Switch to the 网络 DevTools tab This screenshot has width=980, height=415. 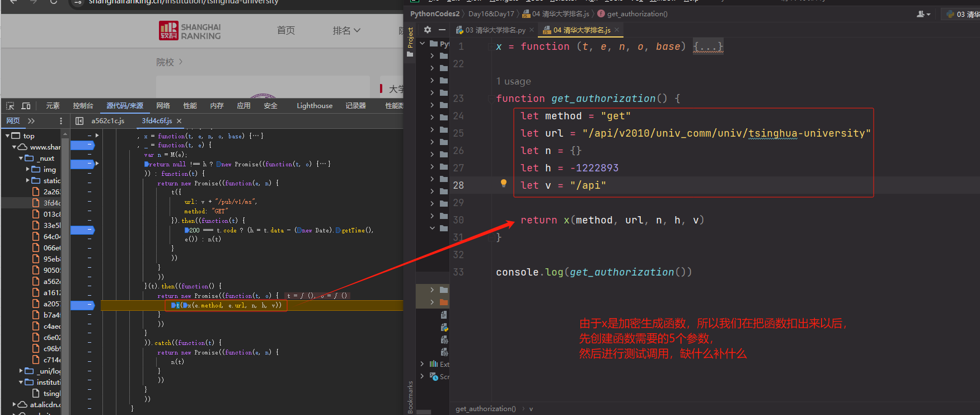(x=163, y=106)
